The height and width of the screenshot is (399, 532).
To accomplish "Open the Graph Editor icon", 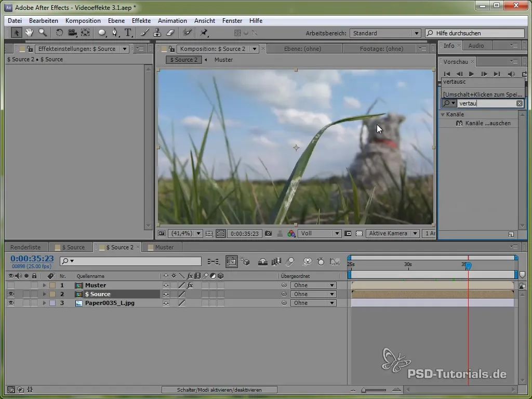I will point(335,262).
